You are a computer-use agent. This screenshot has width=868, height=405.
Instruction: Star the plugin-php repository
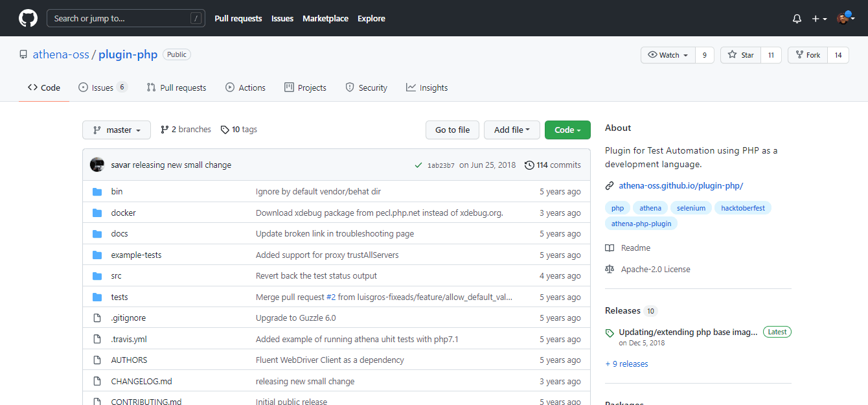click(741, 55)
